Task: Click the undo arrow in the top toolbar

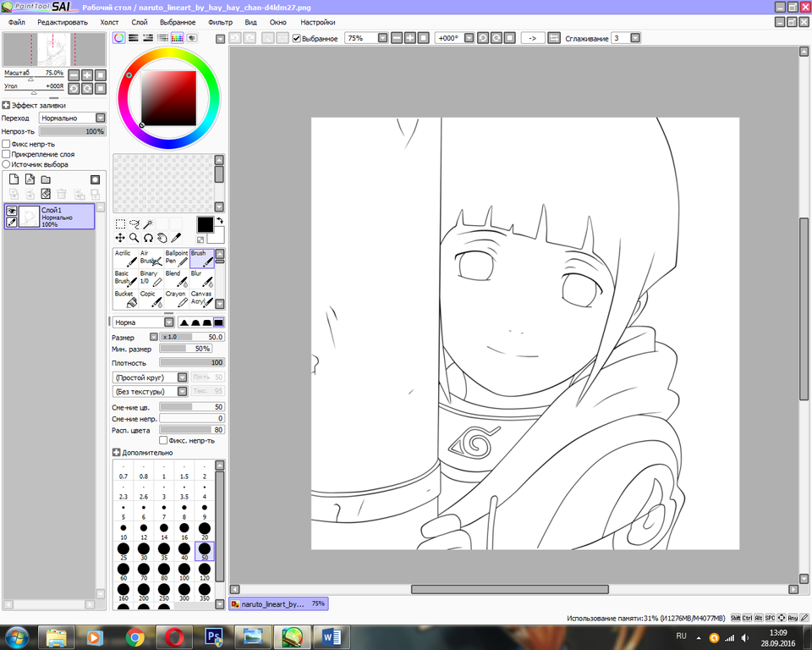Action: (x=235, y=38)
